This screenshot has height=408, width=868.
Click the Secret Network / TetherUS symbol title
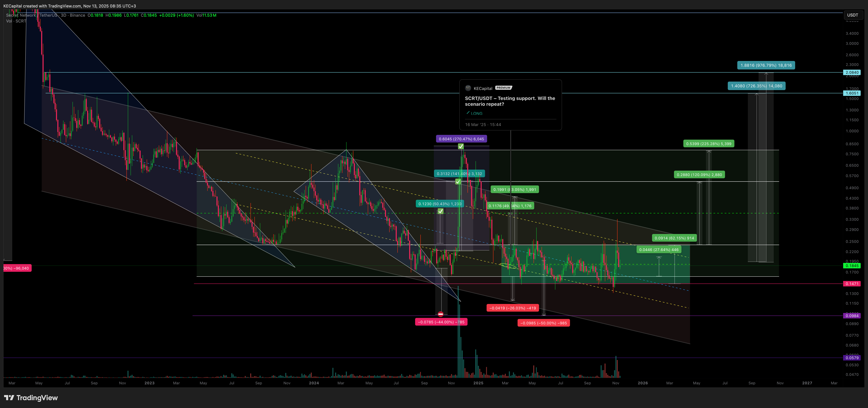click(x=32, y=15)
